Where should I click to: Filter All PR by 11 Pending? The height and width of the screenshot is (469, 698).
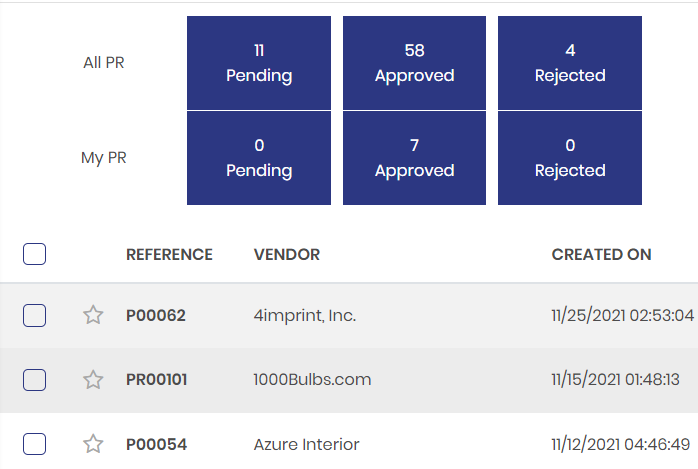pos(259,62)
